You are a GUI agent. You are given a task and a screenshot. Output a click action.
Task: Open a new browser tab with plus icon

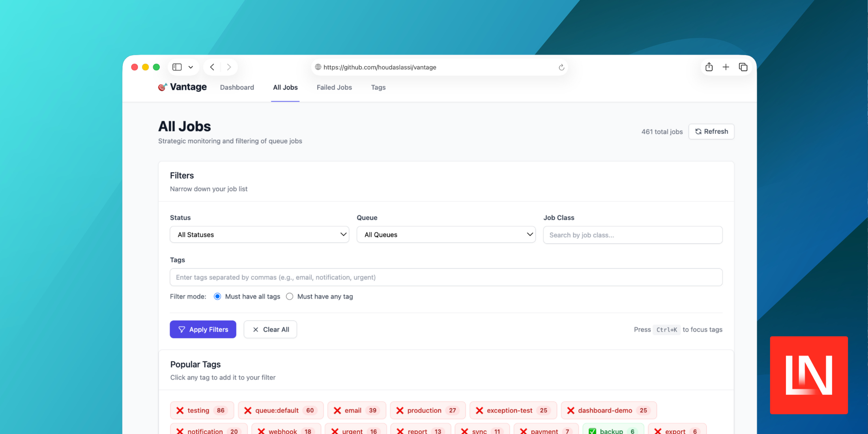pyautogui.click(x=726, y=67)
